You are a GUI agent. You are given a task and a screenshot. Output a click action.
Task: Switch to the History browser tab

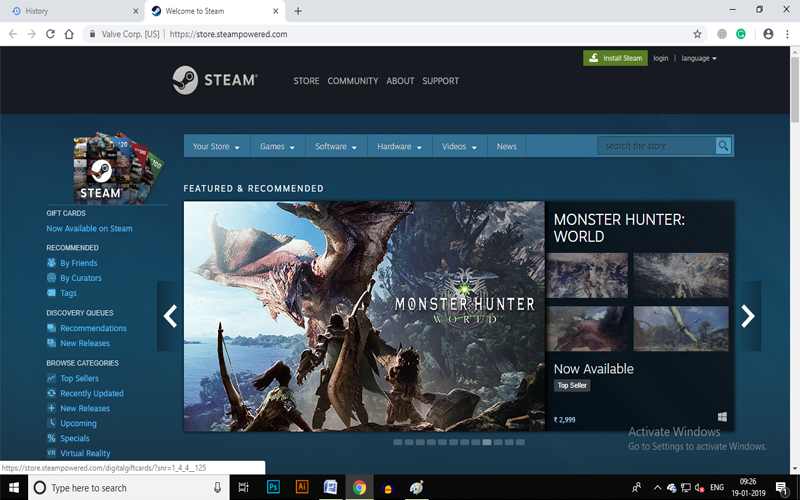pyautogui.click(x=71, y=11)
